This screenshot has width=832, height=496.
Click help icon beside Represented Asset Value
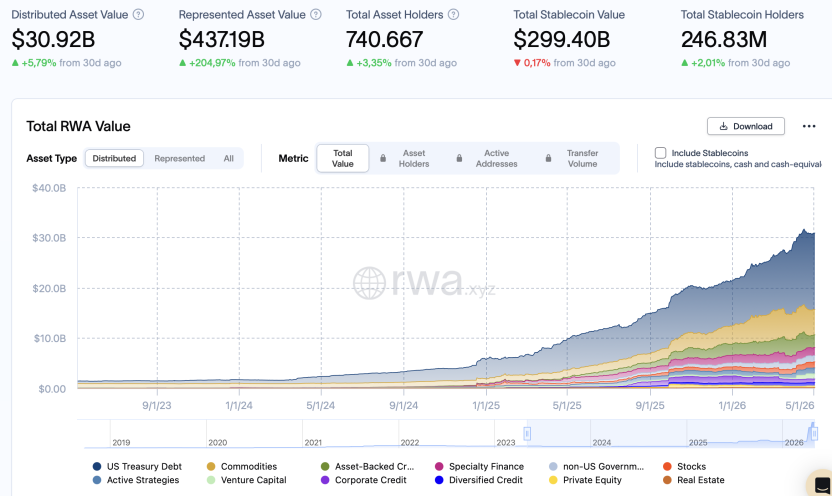tap(316, 15)
